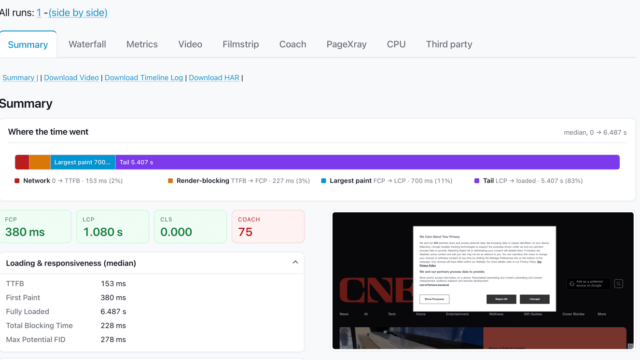640x360 pixels.
Task: Click the Summary anchor link
Action: click(20, 78)
